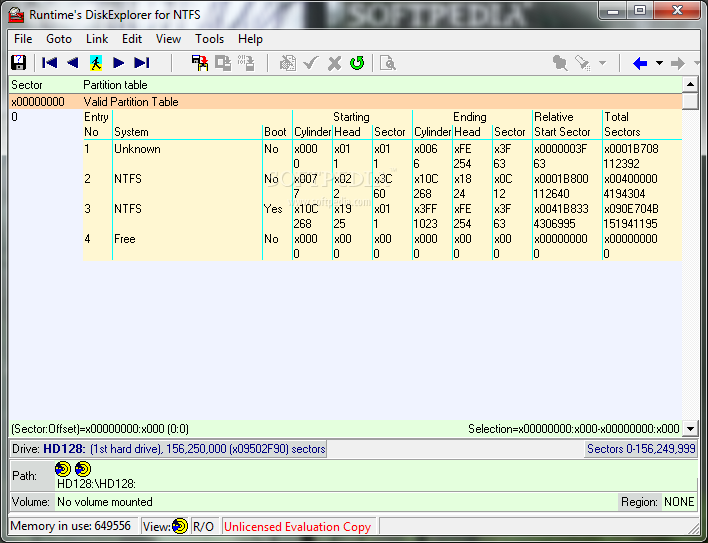
Task: Click ending cylinder x3FF of entry 3
Action: 425,209
